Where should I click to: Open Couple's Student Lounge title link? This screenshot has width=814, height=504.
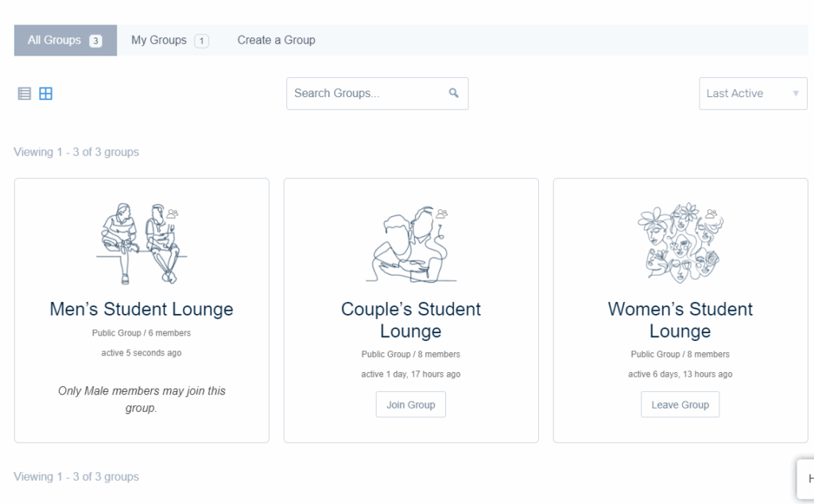(411, 320)
